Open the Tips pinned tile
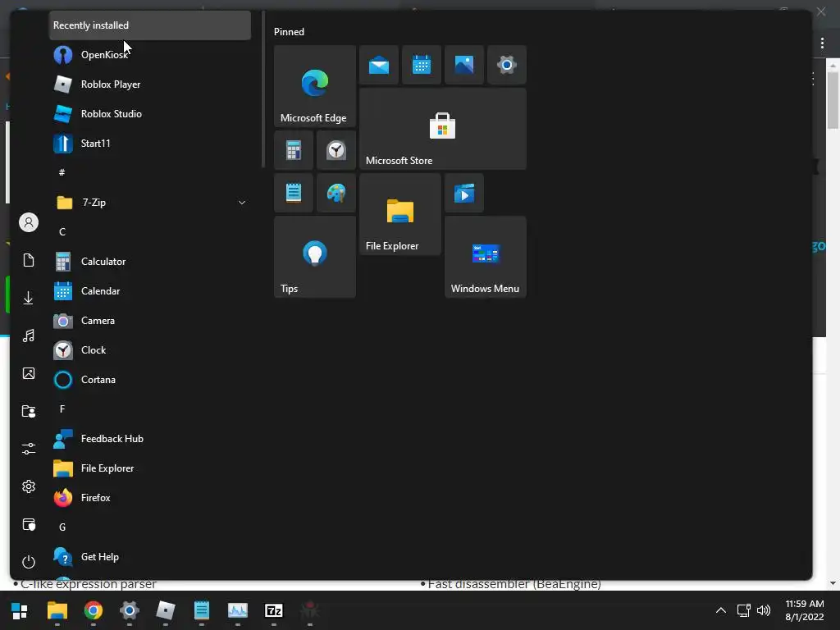 point(315,257)
